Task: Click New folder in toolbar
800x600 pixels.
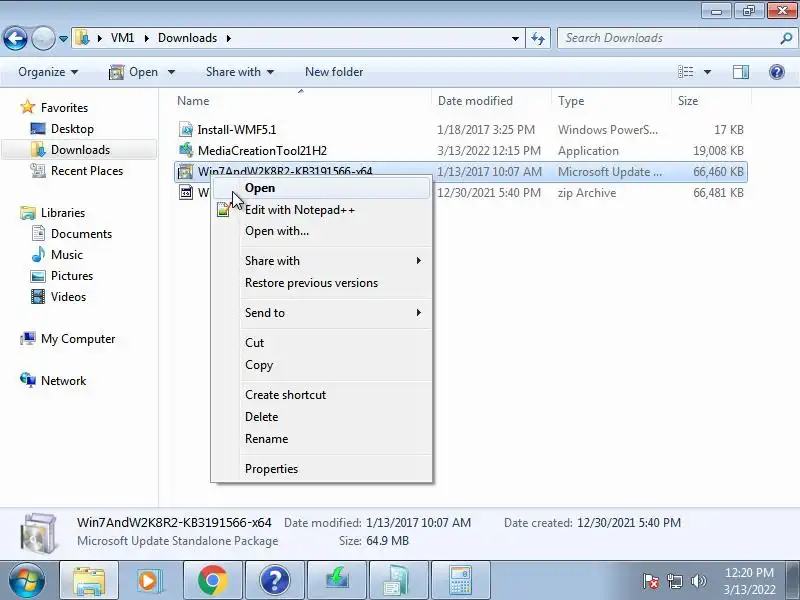Action: (x=334, y=72)
